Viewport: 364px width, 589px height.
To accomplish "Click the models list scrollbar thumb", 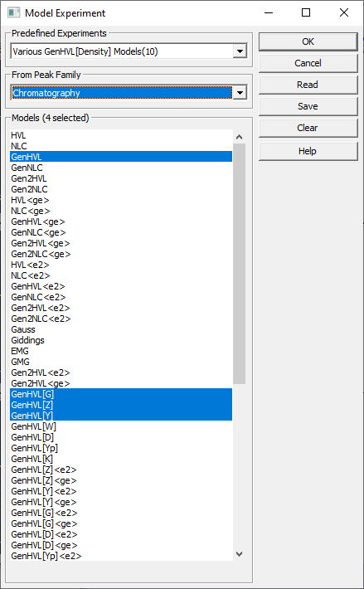I will [x=240, y=264].
